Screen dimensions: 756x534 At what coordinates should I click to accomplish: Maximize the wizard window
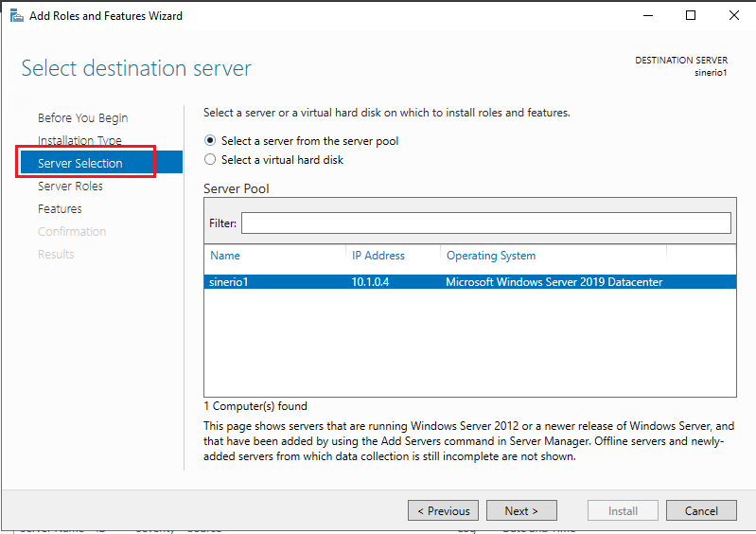click(x=691, y=15)
